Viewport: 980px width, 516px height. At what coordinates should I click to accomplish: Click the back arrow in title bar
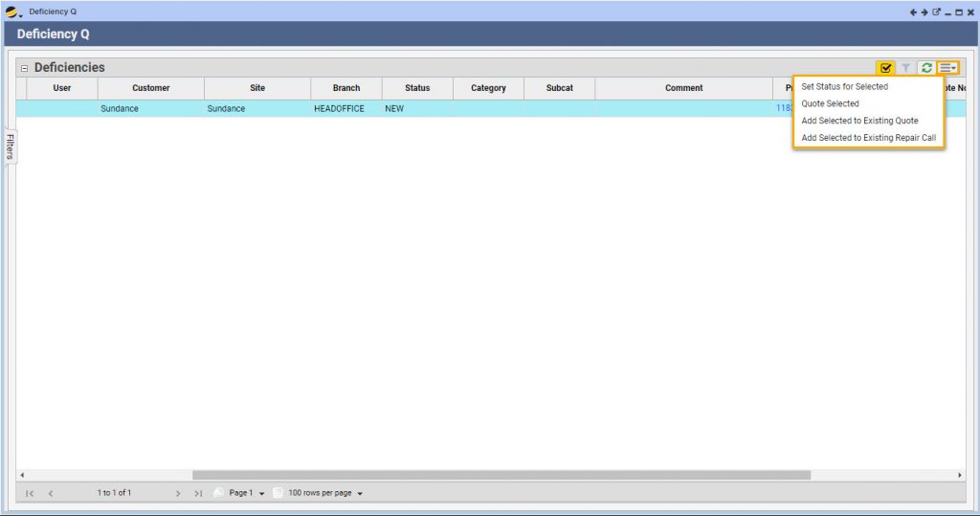pos(913,11)
